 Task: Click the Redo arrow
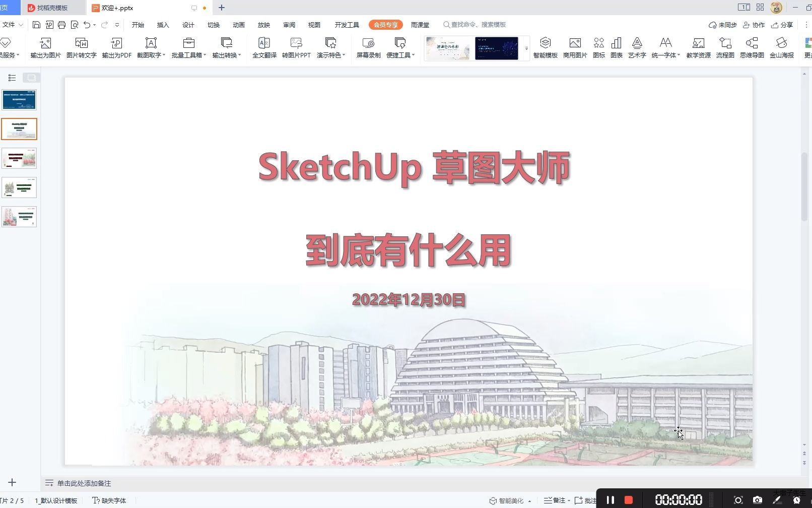(104, 25)
